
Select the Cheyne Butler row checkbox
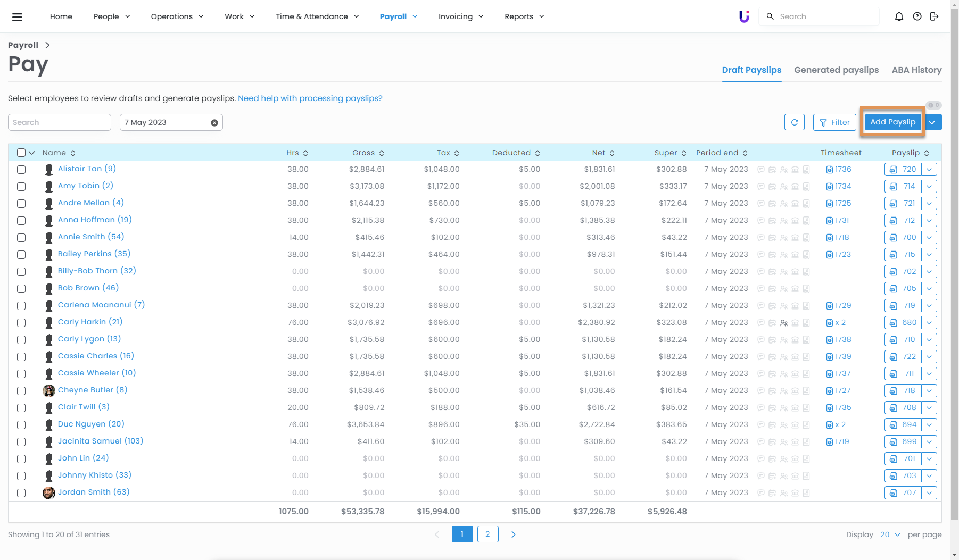pyautogui.click(x=21, y=391)
